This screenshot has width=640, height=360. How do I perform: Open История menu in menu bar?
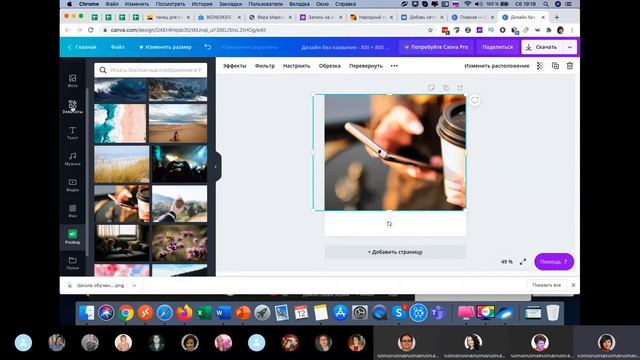point(202,4)
